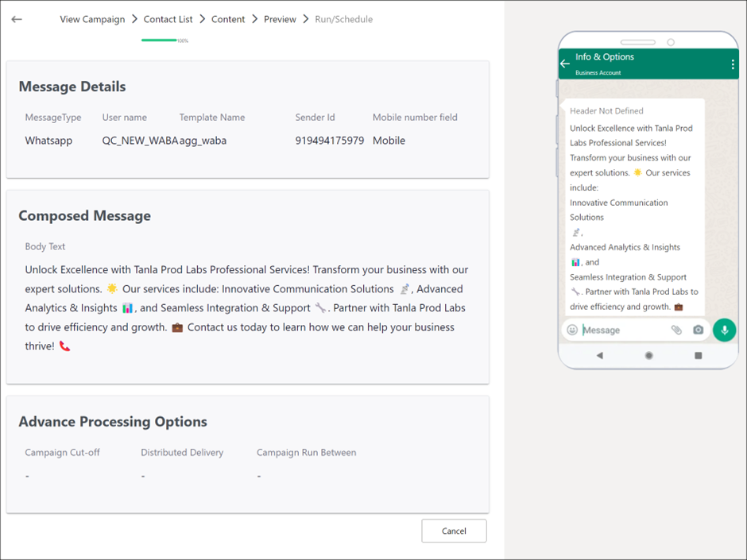Click the back arrow at top left
The width and height of the screenshot is (747, 560).
coord(17,19)
